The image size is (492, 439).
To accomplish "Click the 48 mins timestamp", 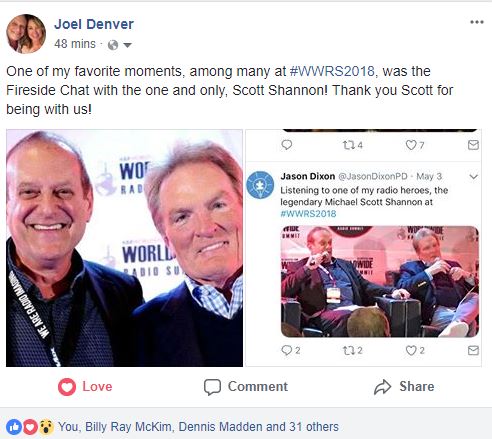I will point(75,44).
